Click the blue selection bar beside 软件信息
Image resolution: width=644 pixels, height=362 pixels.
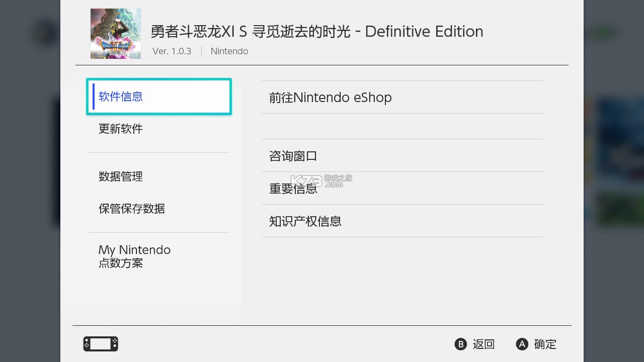tap(94, 97)
